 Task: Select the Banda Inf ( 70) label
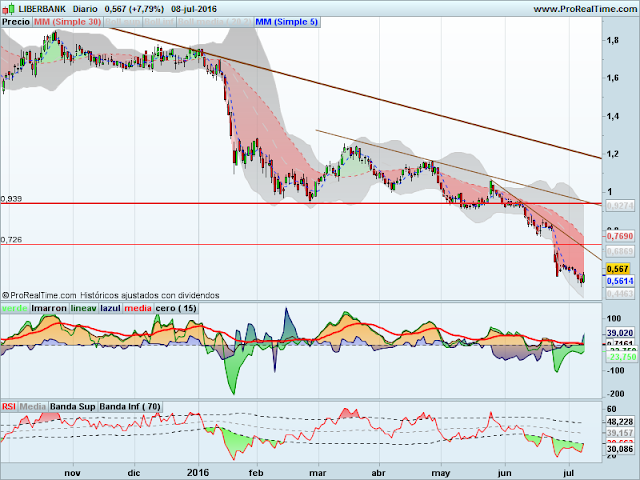(130, 407)
